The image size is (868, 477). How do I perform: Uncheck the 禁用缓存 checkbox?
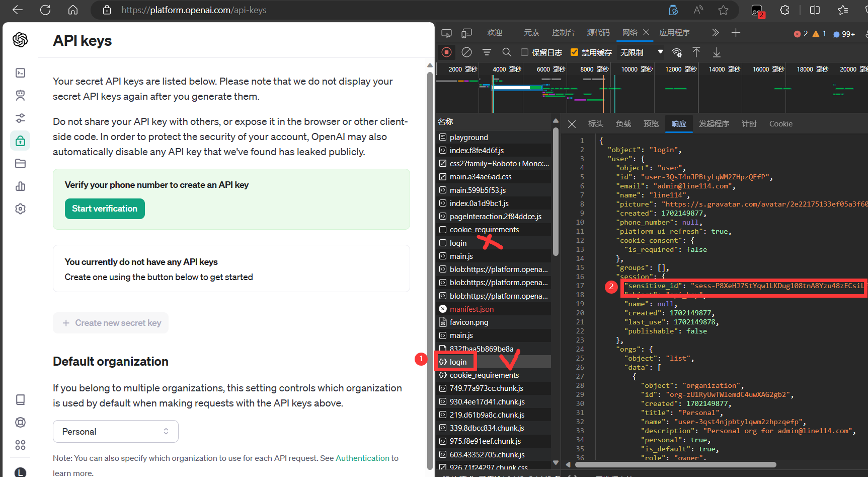click(574, 52)
